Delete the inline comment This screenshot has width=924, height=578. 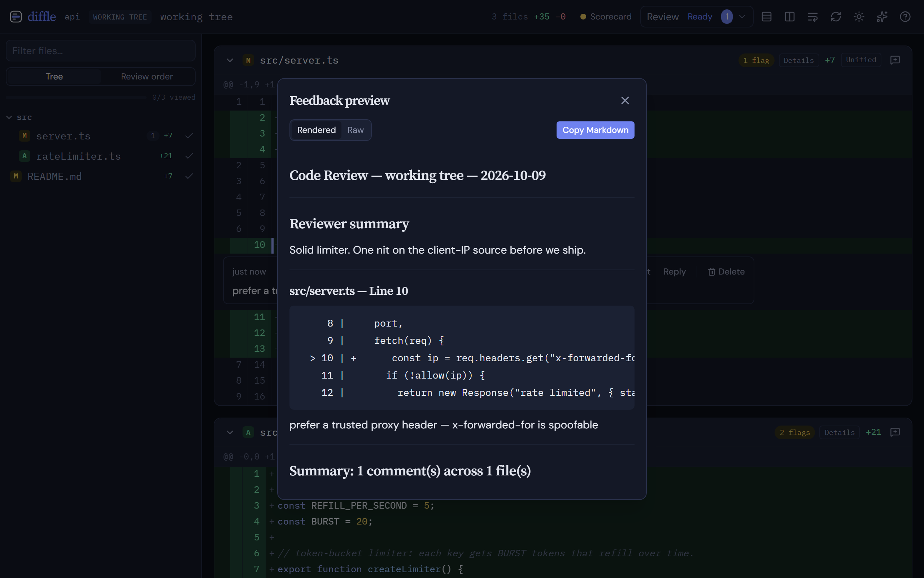[726, 272]
